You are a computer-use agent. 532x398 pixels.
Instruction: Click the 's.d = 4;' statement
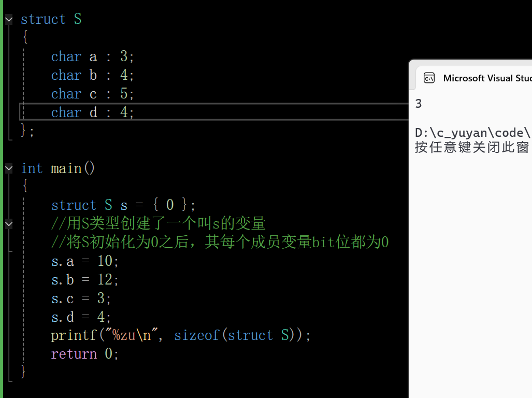coord(81,317)
